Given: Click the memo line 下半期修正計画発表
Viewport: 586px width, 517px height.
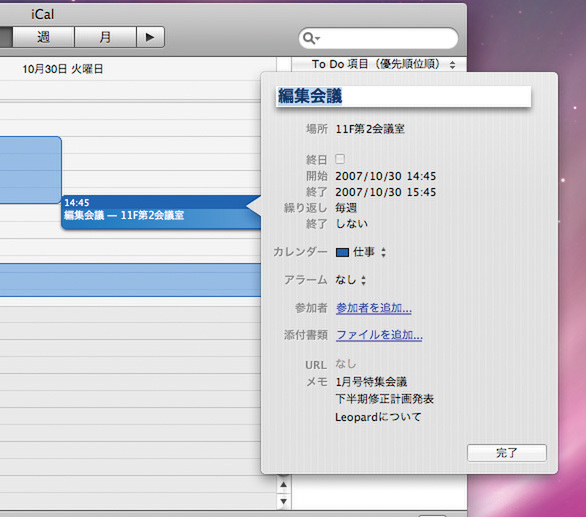Looking at the screenshot, I should (384, 399).
